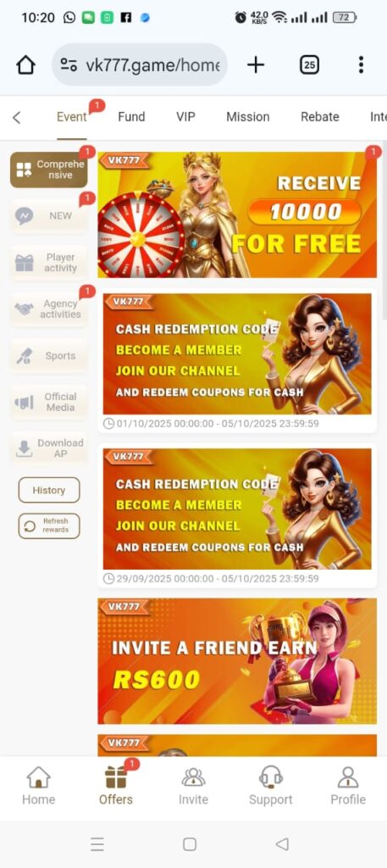Open the Official Media megaphone category
Viewport: 387px width, 868px height.
click(48, 402)
